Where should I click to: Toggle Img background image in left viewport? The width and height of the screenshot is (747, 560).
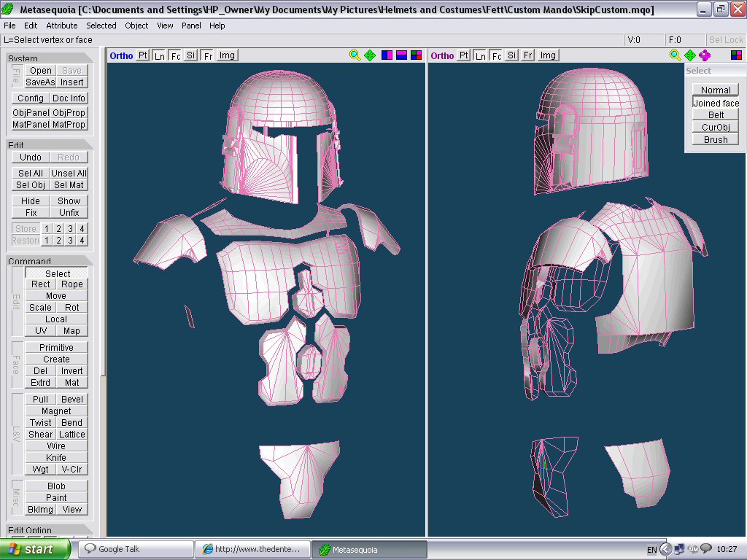pos(227,55)
